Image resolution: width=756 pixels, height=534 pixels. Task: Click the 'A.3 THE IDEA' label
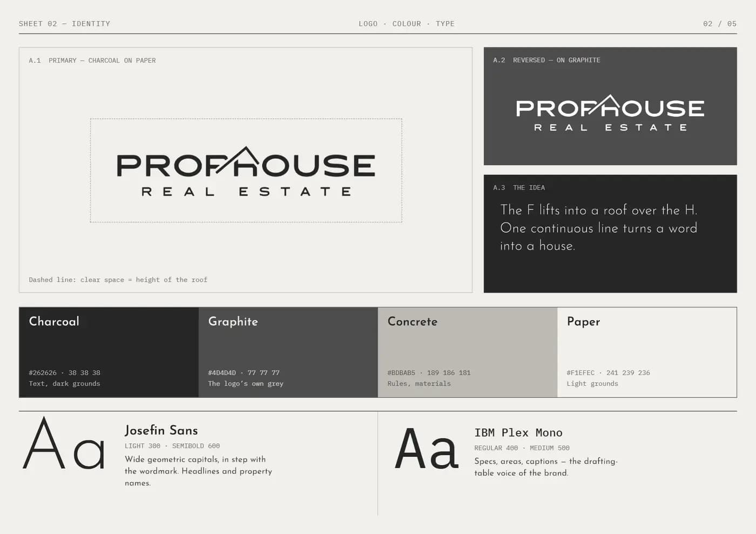pos(519,187)
